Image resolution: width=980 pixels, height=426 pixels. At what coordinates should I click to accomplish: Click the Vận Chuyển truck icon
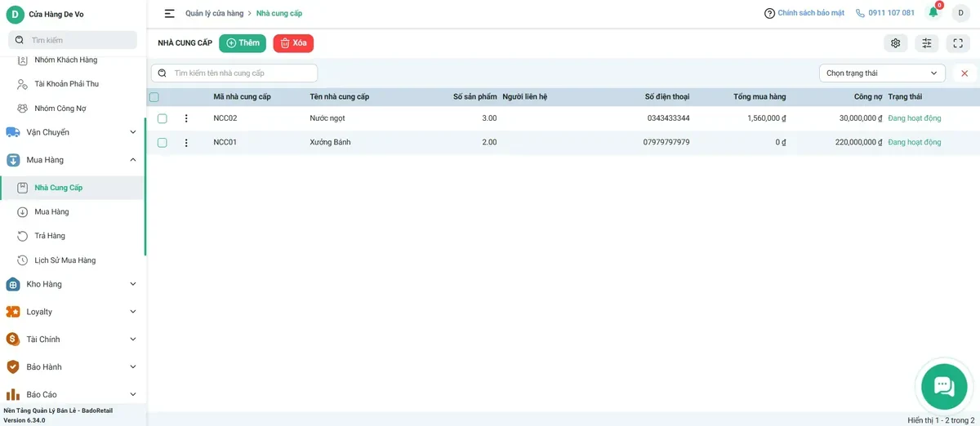point(13,132)
